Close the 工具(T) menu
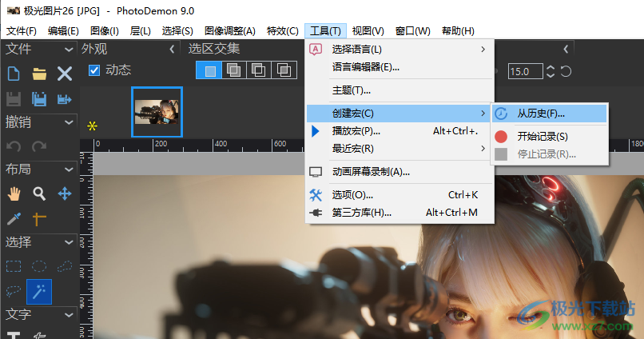Image resolution: width=644 pixels, height=339 pixels. coord(325,31)
